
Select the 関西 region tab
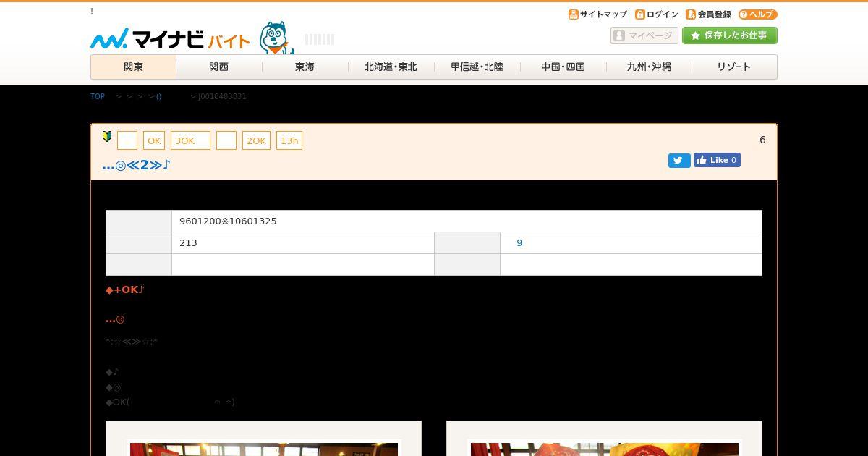pyautogui.click(x=219, y=67)
